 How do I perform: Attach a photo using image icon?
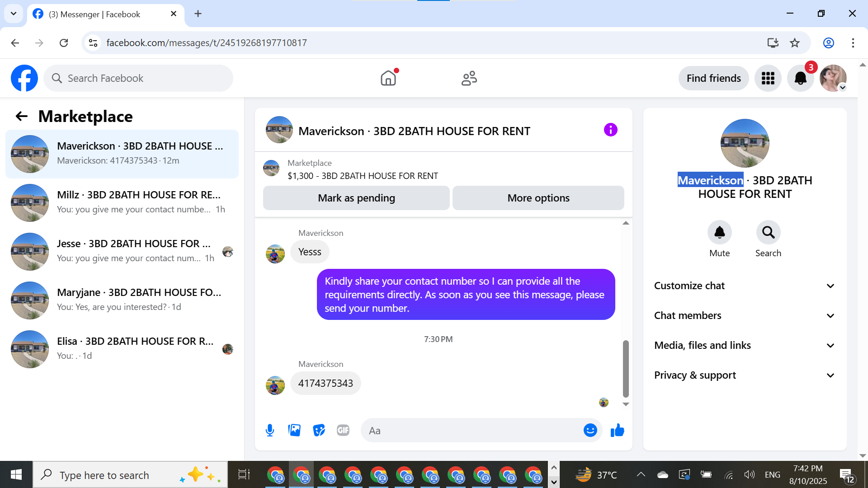tap(294, 430)
